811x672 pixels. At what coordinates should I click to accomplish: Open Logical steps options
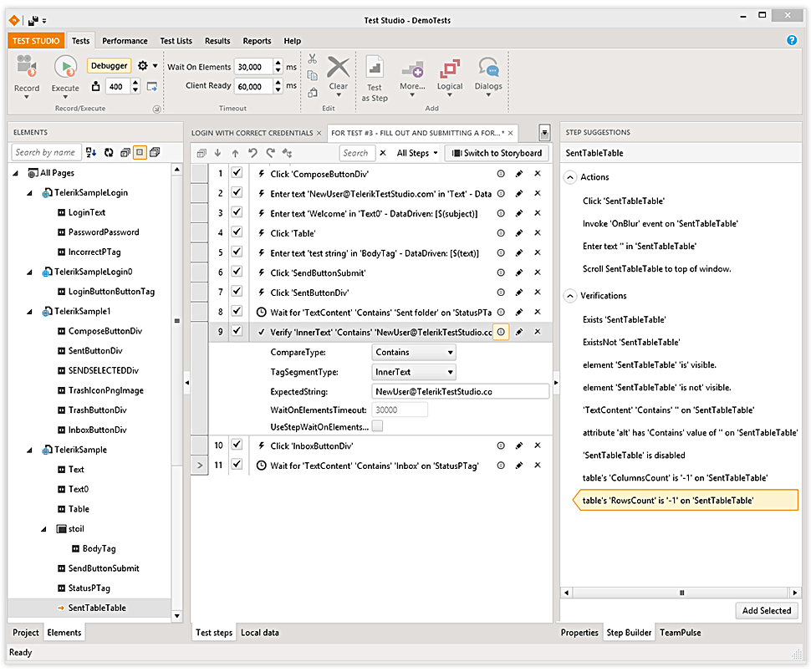click(450, 68)
